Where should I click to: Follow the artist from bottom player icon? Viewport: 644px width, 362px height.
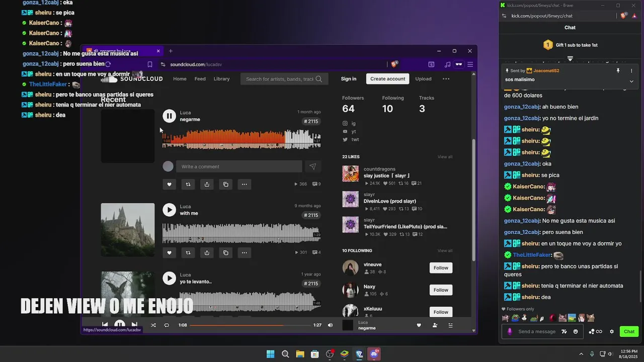[x=435, y=325]
